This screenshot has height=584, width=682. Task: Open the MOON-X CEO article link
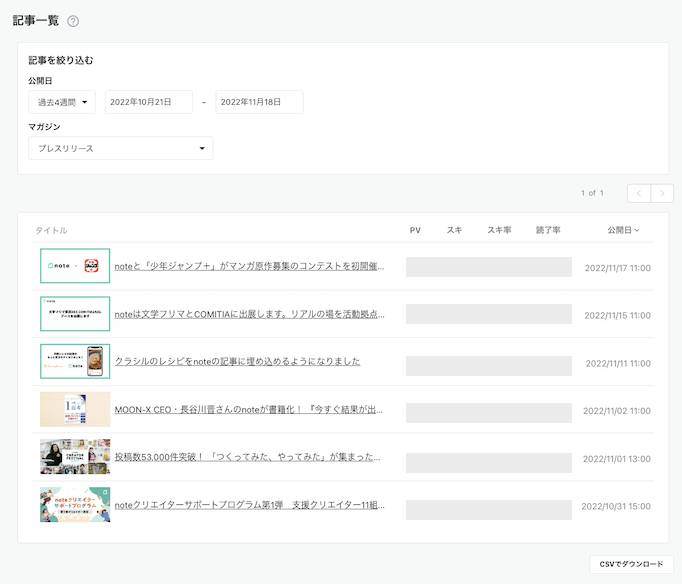249,410
